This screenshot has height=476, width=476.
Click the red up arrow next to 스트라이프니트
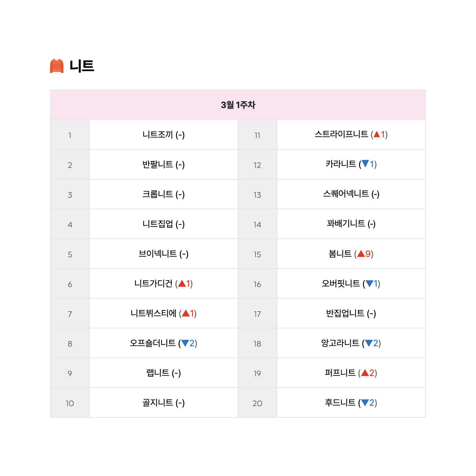pos(377,134)
